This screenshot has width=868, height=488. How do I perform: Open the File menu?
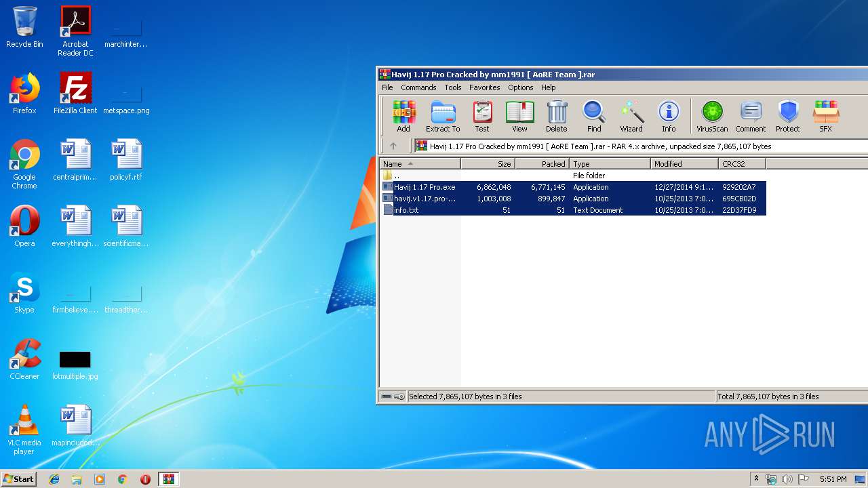387,87
